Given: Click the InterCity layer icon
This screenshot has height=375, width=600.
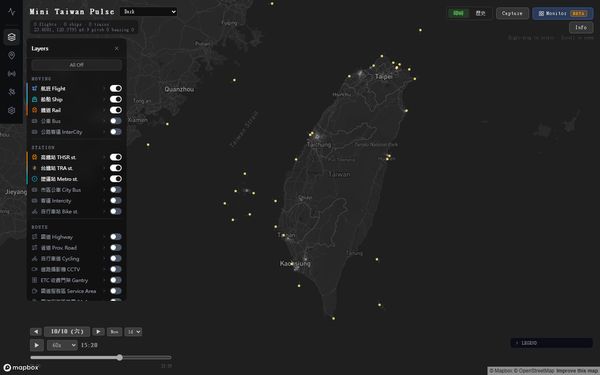Looking at the screenshot, I should pos(34,132).
